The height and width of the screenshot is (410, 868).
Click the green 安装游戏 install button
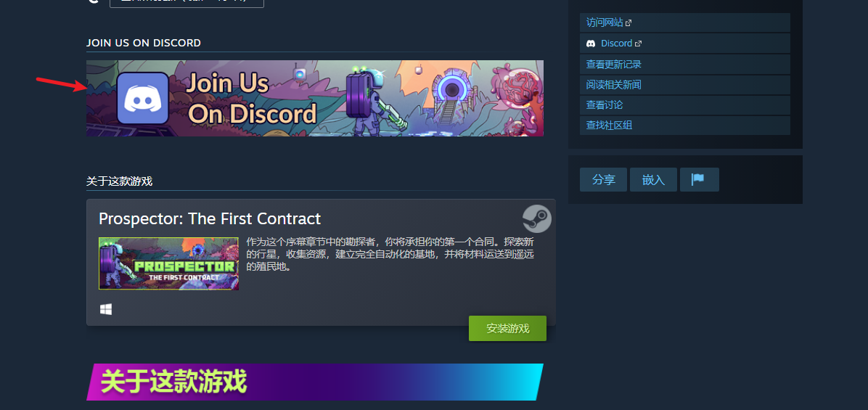pos(507,329)
